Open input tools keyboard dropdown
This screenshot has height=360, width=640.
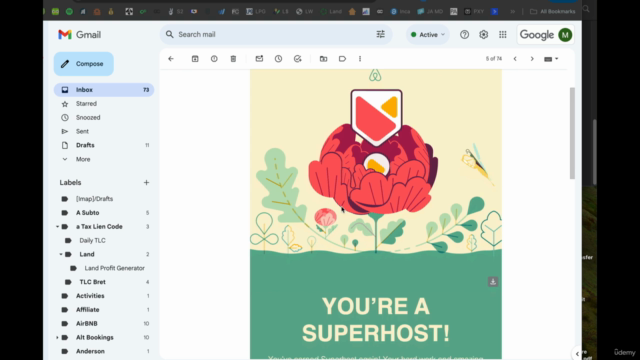click(551, 59)
